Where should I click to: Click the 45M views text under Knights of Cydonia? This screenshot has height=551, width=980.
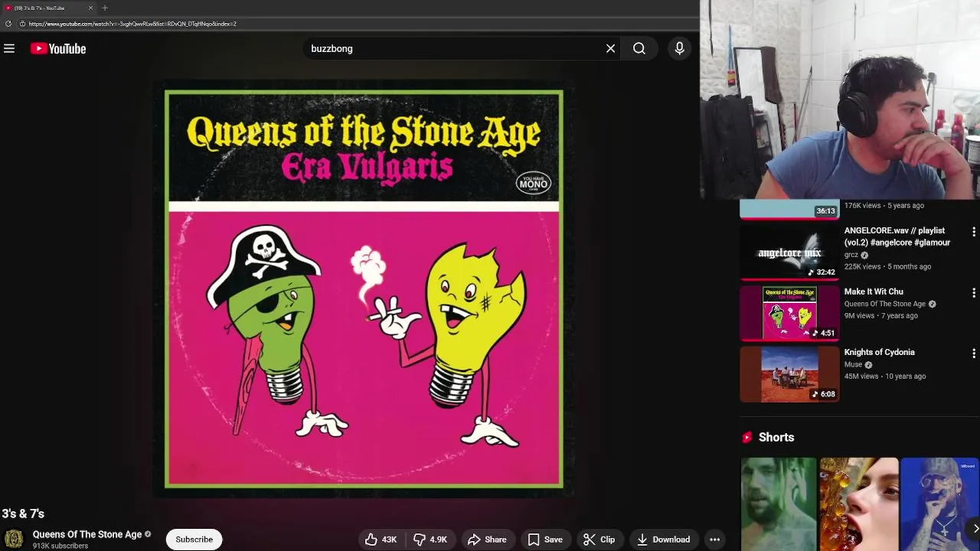[861, 376]
